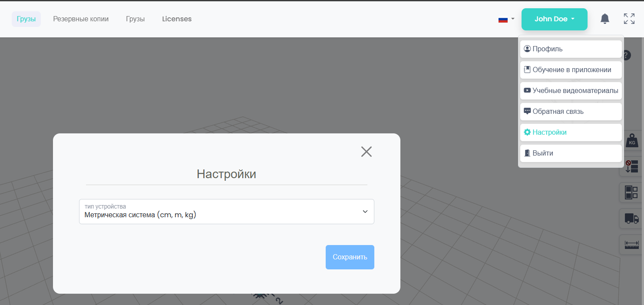The image size is (644, 305).
Task: Open Учебные видеоматериалы menu item
Action: click(571, 91)
